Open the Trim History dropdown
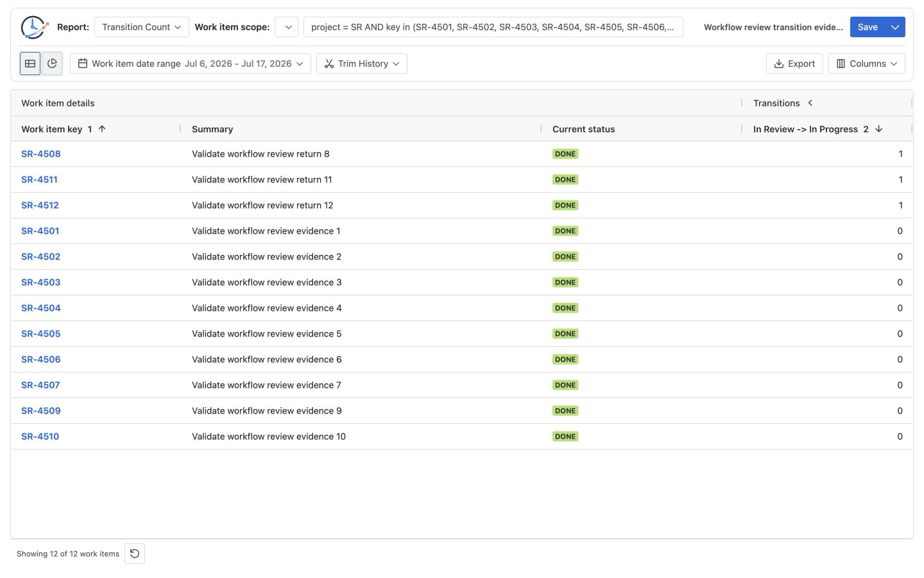The width and height of the screenshot is (924, 578). click(362, 64)
